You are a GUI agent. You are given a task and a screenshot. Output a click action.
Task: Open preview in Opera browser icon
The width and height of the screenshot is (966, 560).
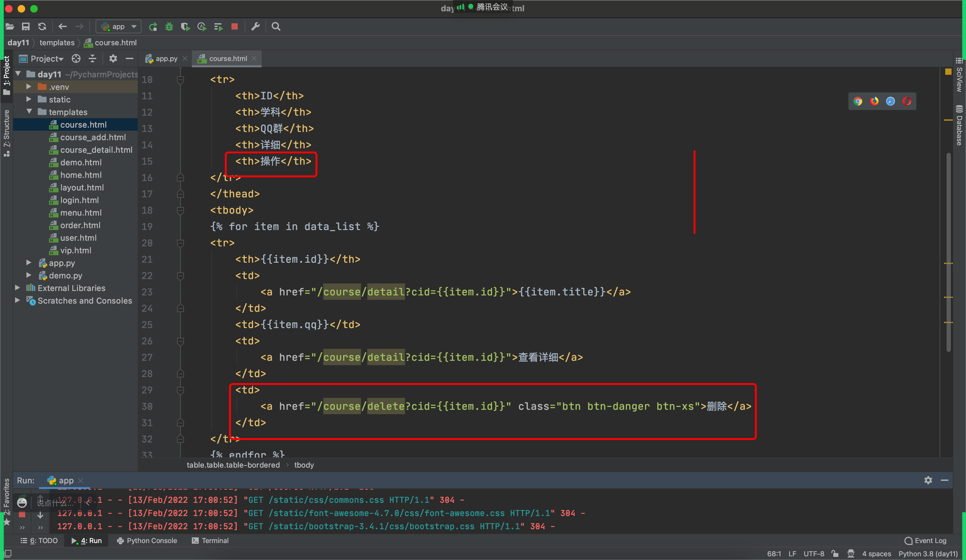[907, 101]
